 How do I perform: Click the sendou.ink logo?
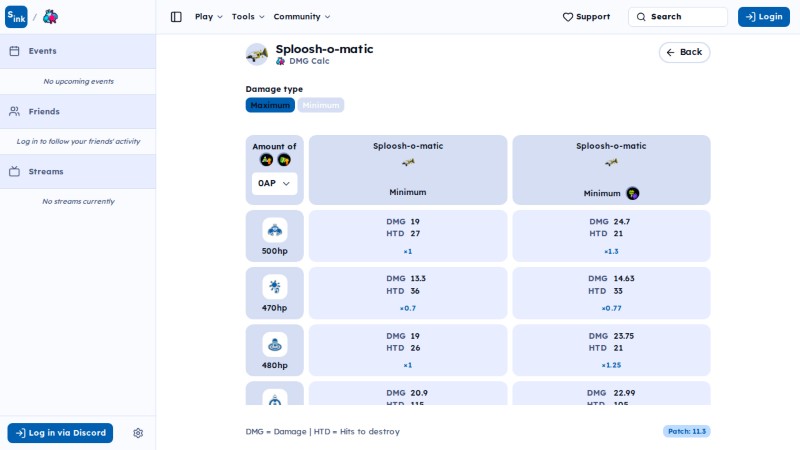coord(16,17)
